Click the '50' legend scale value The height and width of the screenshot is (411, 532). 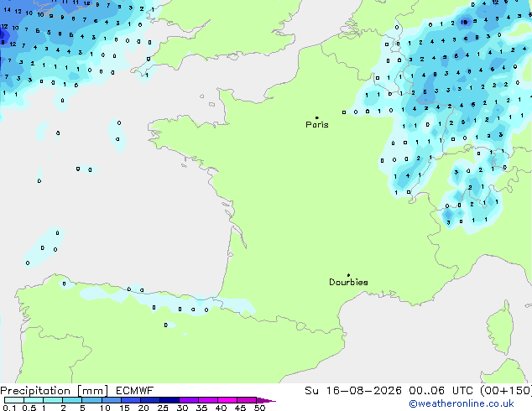click(259, 408)
